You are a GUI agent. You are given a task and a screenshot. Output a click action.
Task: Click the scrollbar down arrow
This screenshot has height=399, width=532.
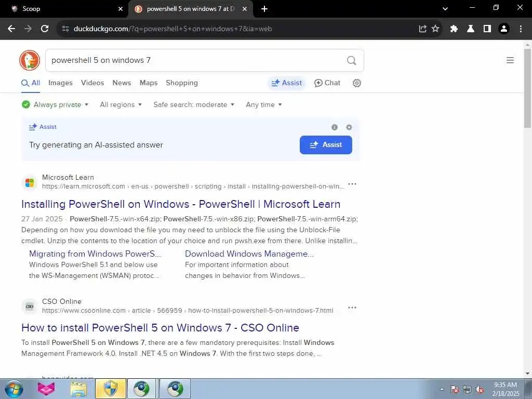click(527, 374)
